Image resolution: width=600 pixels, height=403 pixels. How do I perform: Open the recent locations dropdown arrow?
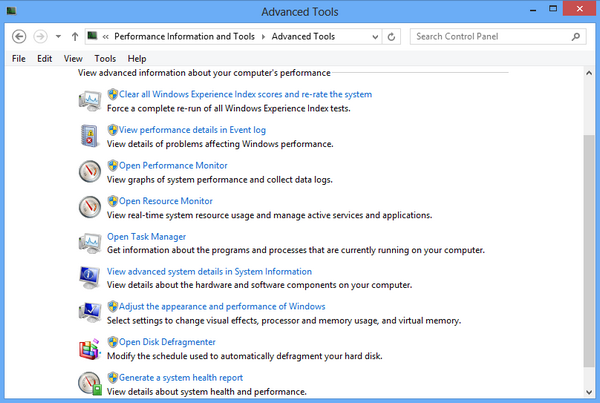click(x=58, y=37)
